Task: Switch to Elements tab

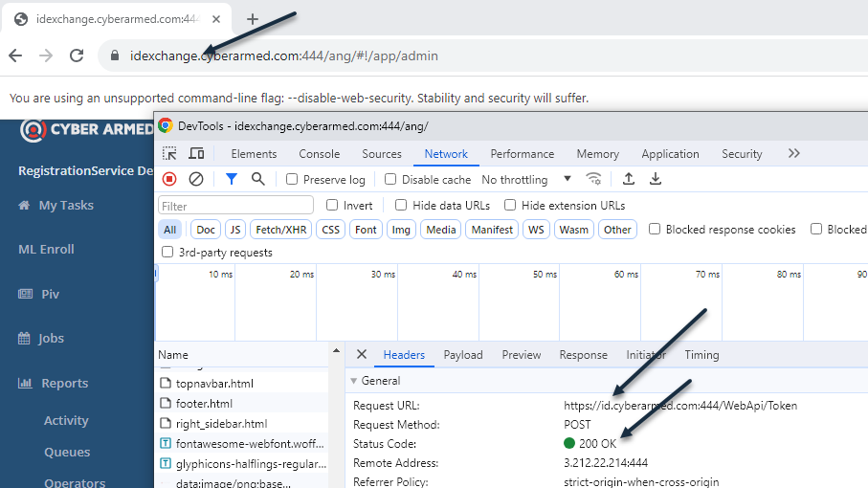Action: pos(254,154)
